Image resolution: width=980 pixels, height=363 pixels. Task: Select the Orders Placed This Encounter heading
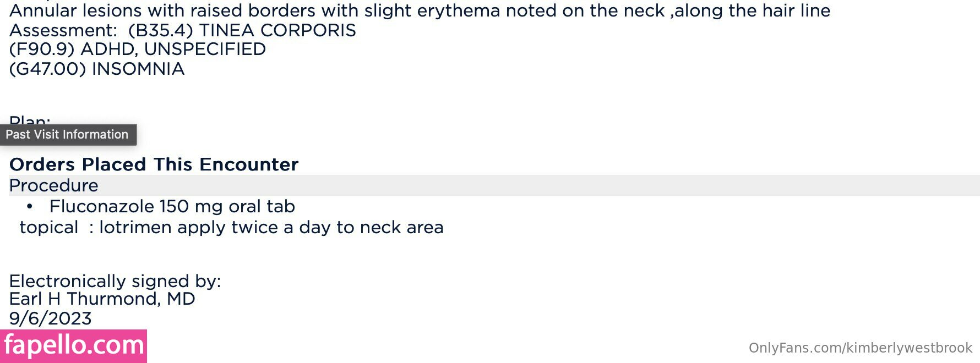[154, 164]
